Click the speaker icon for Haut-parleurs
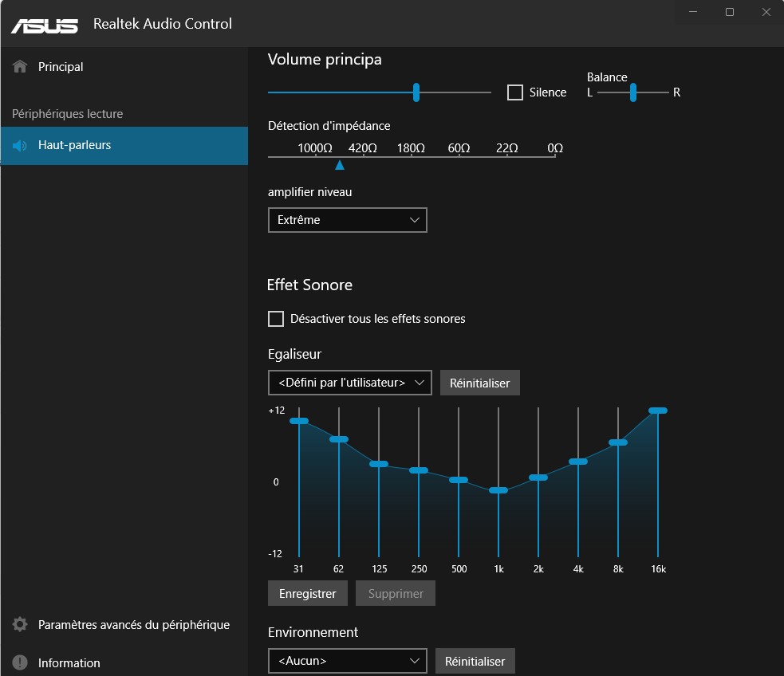 click(x=21, y=145)
